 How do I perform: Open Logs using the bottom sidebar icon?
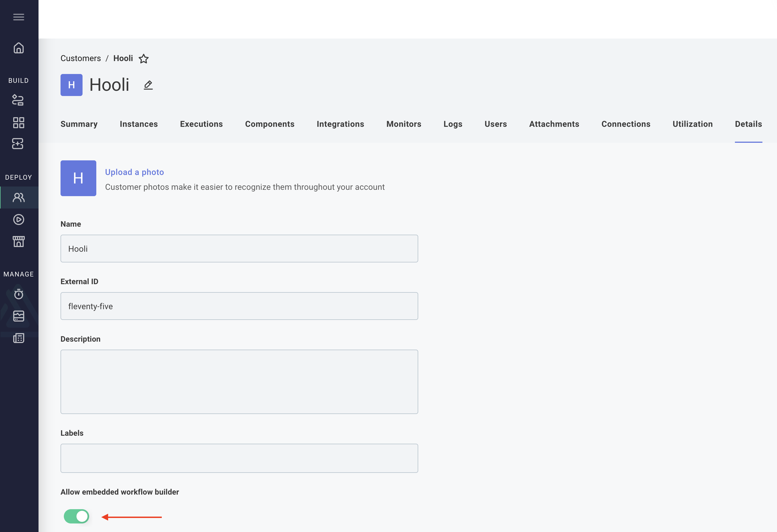pyautogui.click(x=18, y=338)
